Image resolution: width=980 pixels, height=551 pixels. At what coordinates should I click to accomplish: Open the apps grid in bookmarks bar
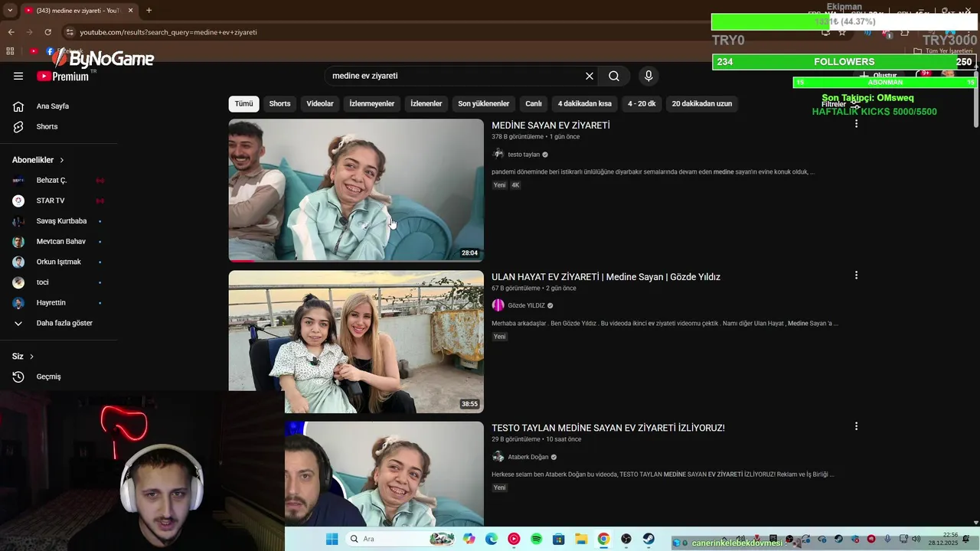[x=10, y=51]
